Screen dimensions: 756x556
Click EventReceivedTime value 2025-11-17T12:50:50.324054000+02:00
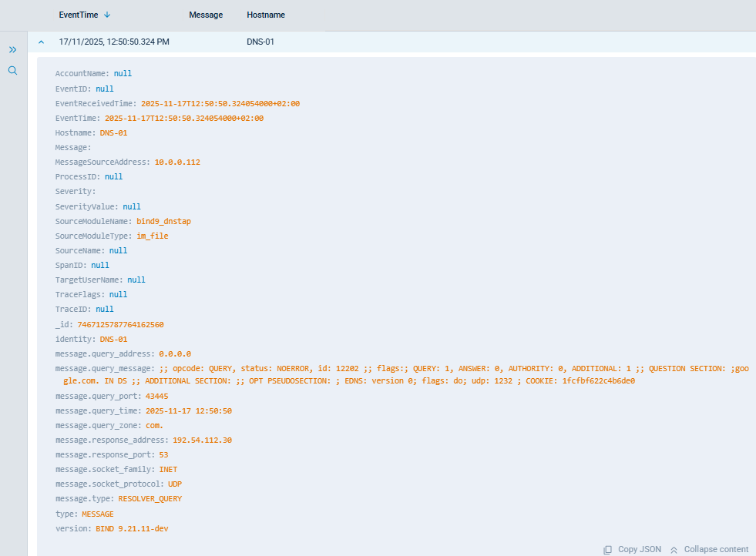point(220,104)
